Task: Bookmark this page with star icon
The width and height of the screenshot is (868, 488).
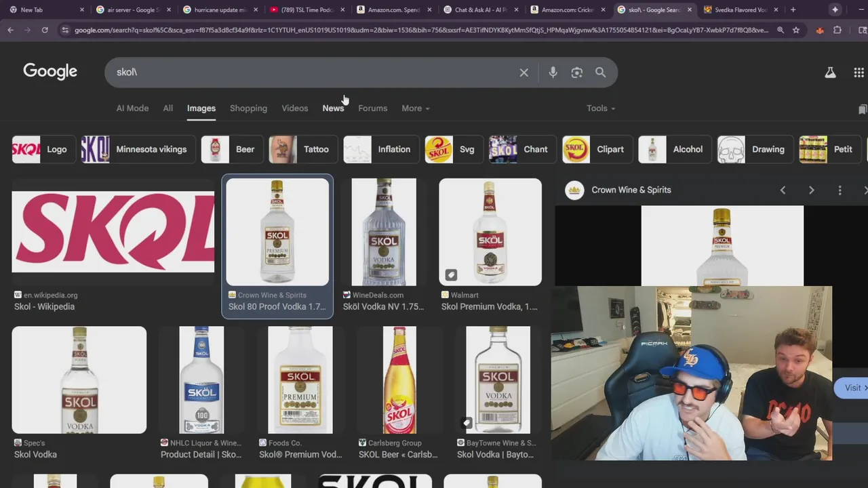Action: point(796,30)
